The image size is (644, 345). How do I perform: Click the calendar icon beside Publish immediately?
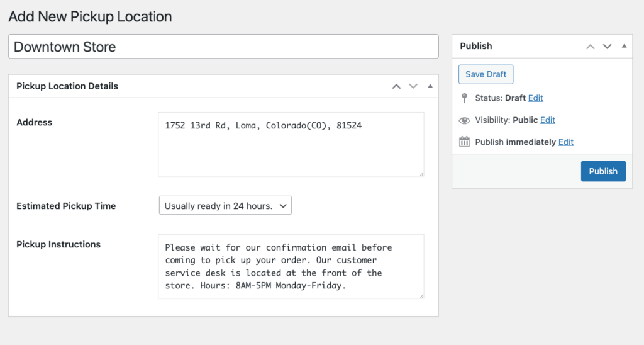click(x=465, y=142)
